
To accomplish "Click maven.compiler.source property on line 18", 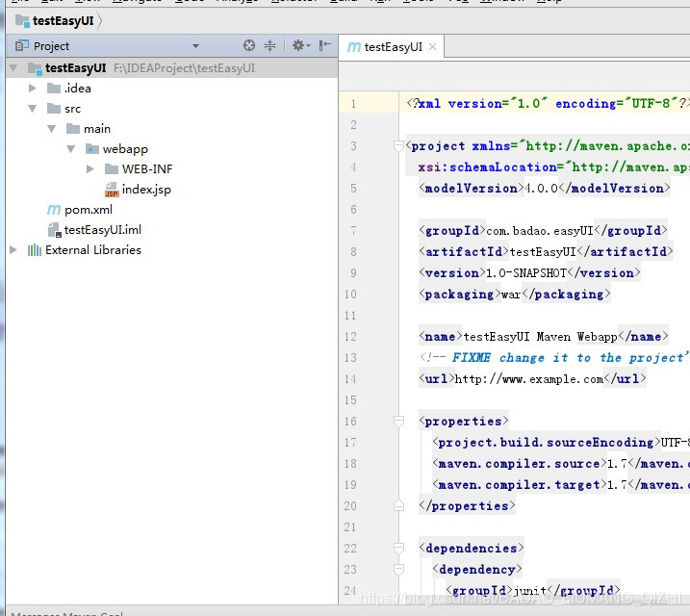I will [x=561, y=464].
